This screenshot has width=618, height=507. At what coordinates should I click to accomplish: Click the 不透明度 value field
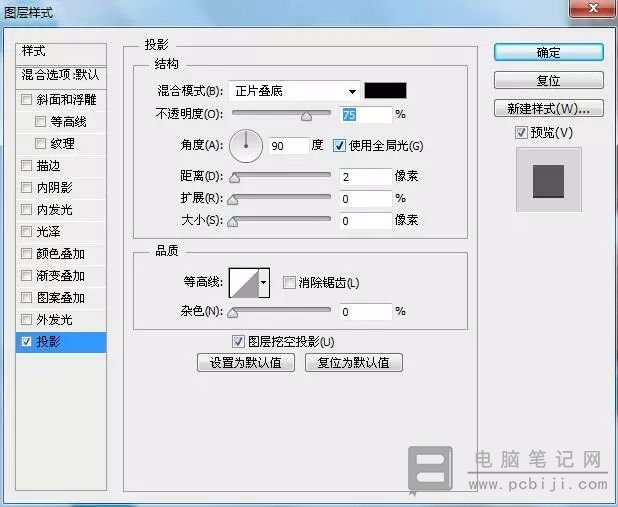coord(366,115)
